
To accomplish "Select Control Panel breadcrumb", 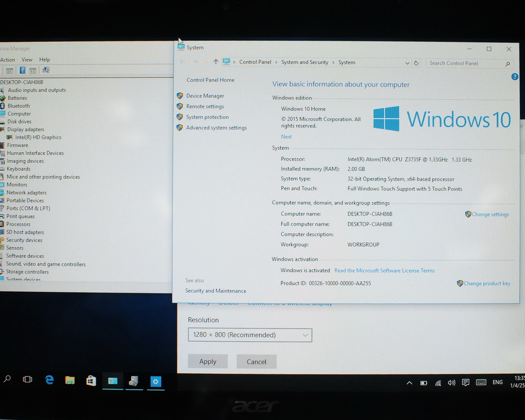I will (255, 62).
